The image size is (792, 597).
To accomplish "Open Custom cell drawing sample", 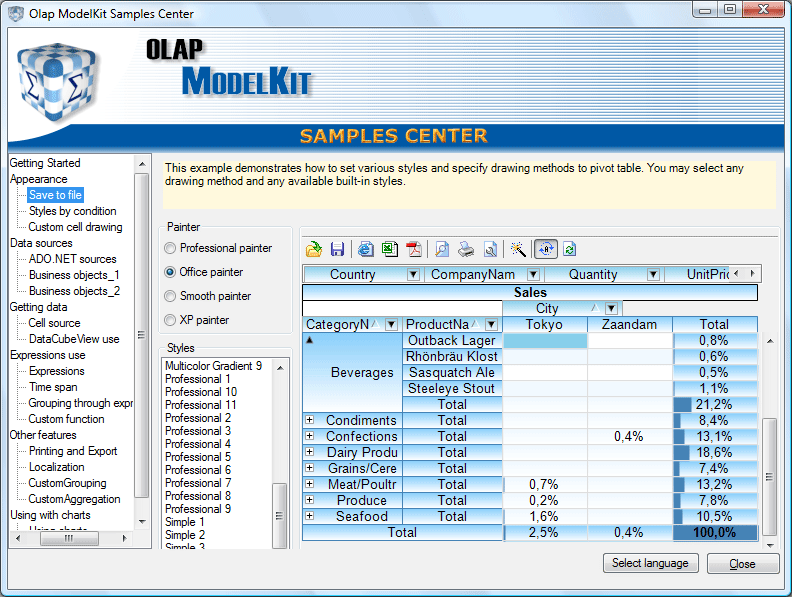I will (x=75, y=227).
